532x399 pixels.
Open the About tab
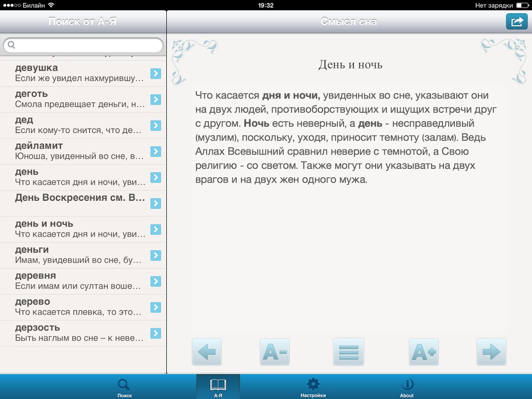(x=407, y=387)
